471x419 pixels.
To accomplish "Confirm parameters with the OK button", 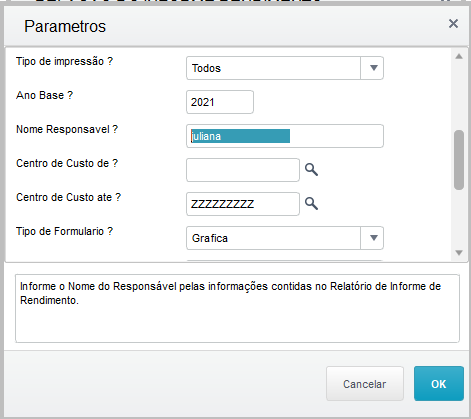I will tap(439, 384).
